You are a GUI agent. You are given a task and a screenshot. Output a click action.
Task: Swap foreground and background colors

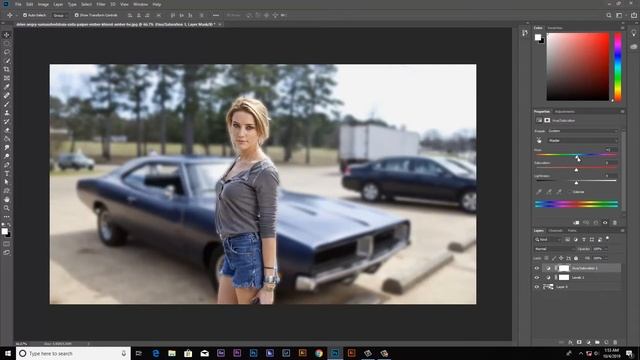pyautogui.click(x=9, y=225)
